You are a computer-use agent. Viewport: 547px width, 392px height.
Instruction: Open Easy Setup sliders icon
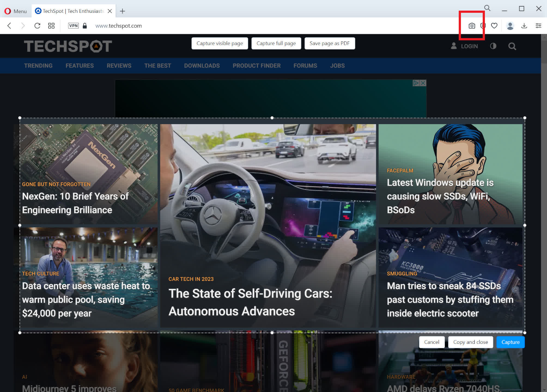pyautogui.click(x=538, y=26)
